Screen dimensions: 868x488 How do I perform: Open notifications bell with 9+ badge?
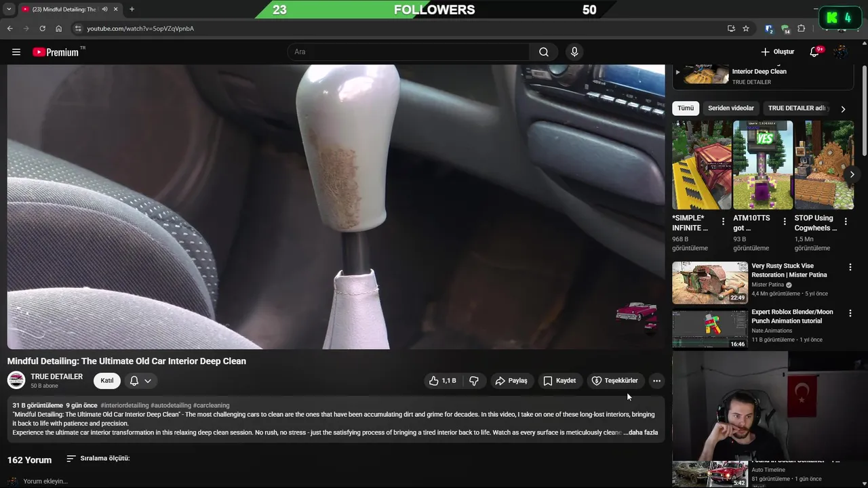(815, 52)
